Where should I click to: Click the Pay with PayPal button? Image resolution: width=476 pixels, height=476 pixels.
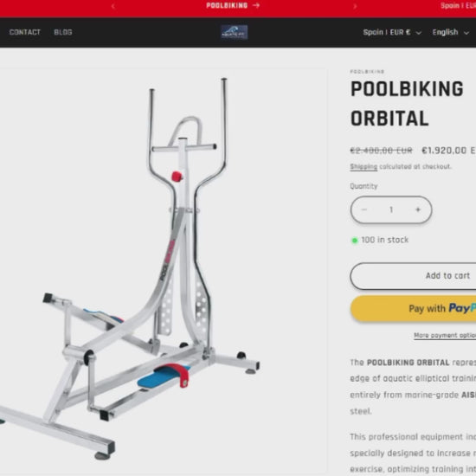413,308
